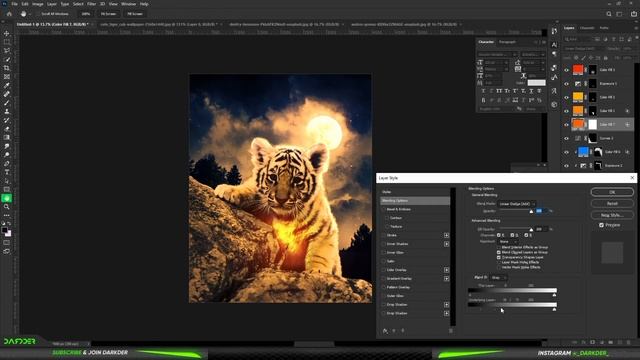Click the Fill Opacity slider handle

531,230
